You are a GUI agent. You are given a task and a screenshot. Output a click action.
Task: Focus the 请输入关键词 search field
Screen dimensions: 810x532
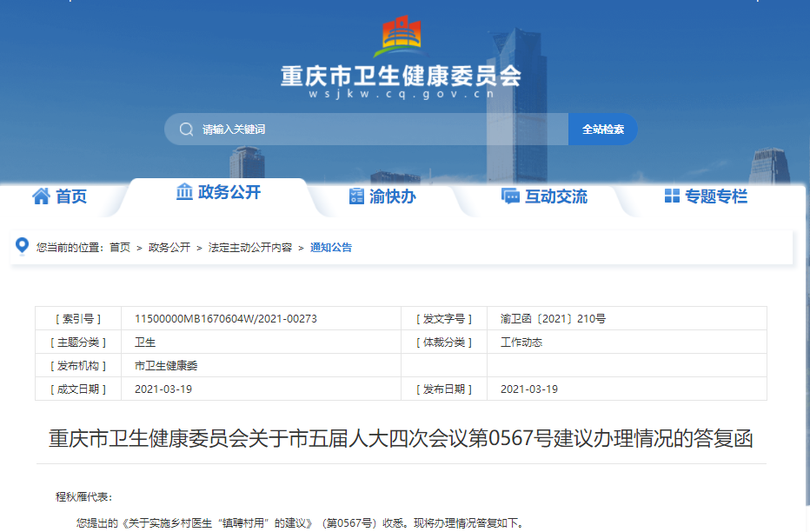(374, 130)
